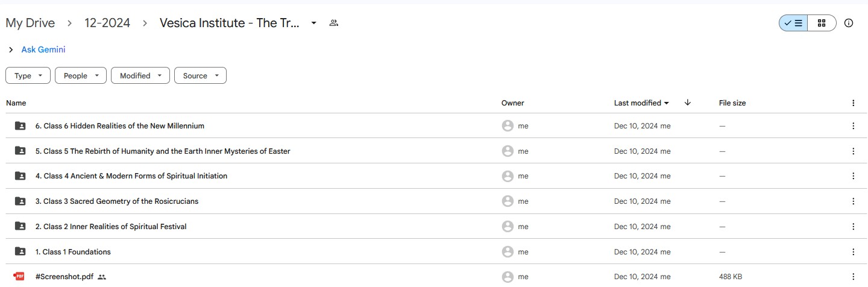Screen dimensions: 868x287
Task: Open the Source filter dropdown
Action: tap(200, 75)
